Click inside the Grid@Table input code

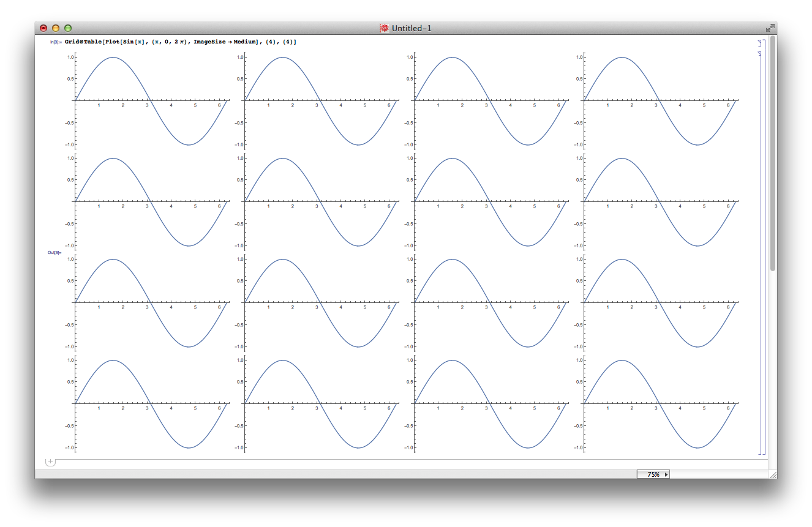(181, 42)
